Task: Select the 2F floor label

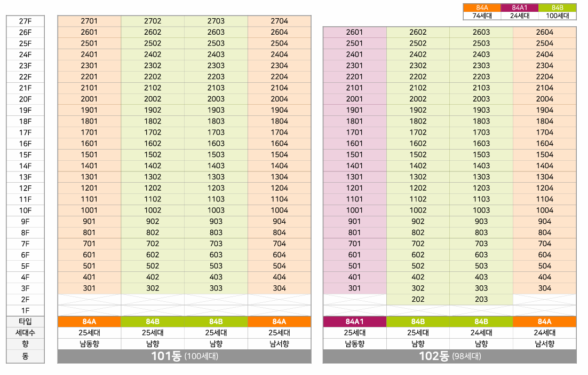Action: 26,300
